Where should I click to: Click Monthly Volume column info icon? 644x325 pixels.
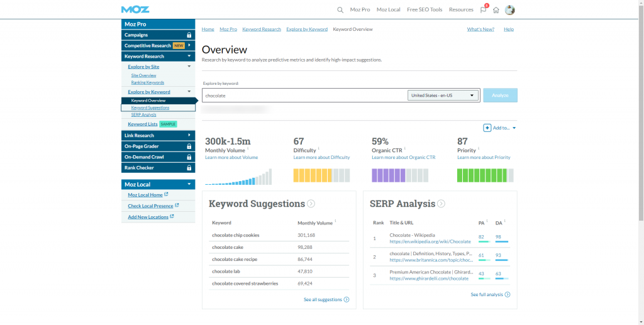[x=335, y=221]
